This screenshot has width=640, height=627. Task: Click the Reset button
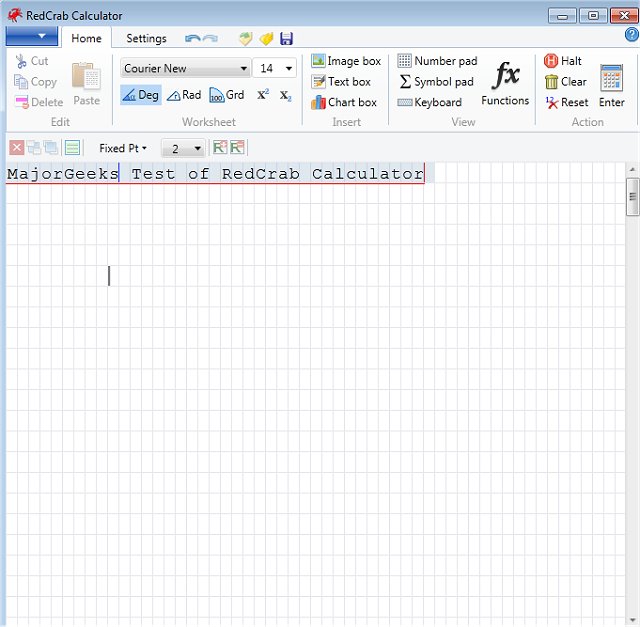[x=566, y=102]
